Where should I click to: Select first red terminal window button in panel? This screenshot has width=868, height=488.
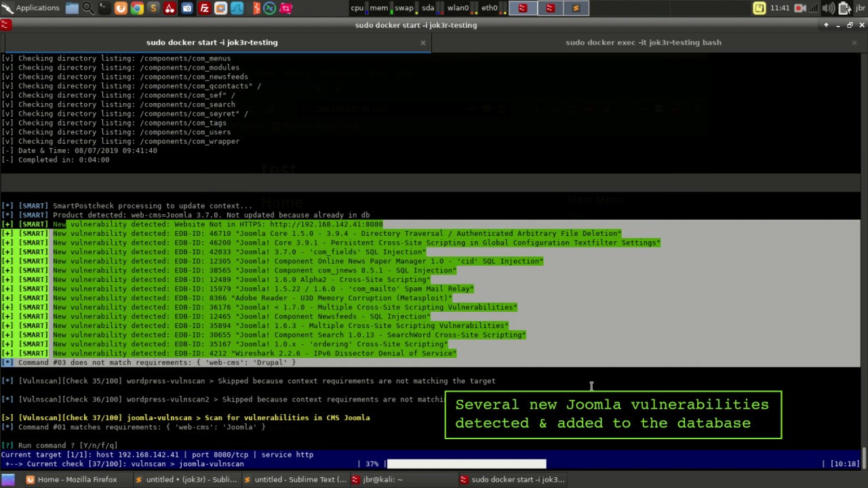pos(522,8)
